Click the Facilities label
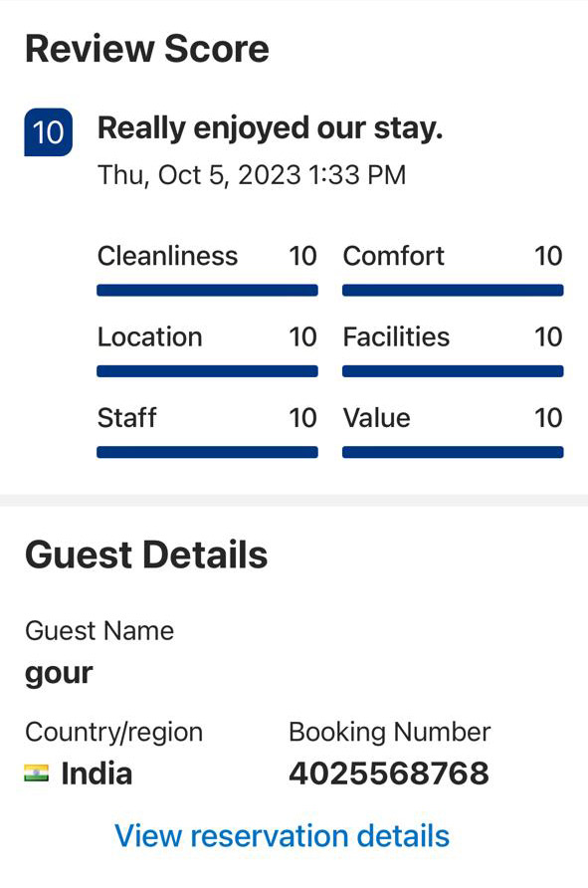The image size is (588, 888). pyautogui.click(x=396, y=336)
